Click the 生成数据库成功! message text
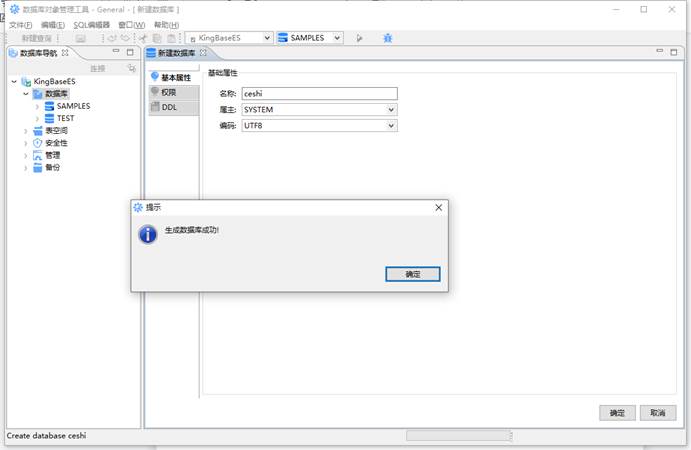This screenshot has height=450, width=691. coord(192,230)
